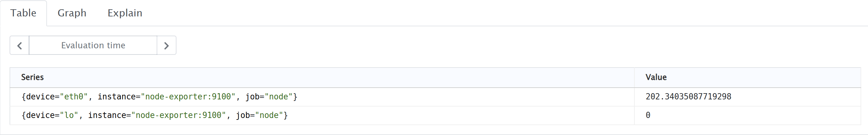Step evaluation time backward with left chevron
Image resolution: width=868 pixels, height=135 pixels.
[x=19, y=46]
